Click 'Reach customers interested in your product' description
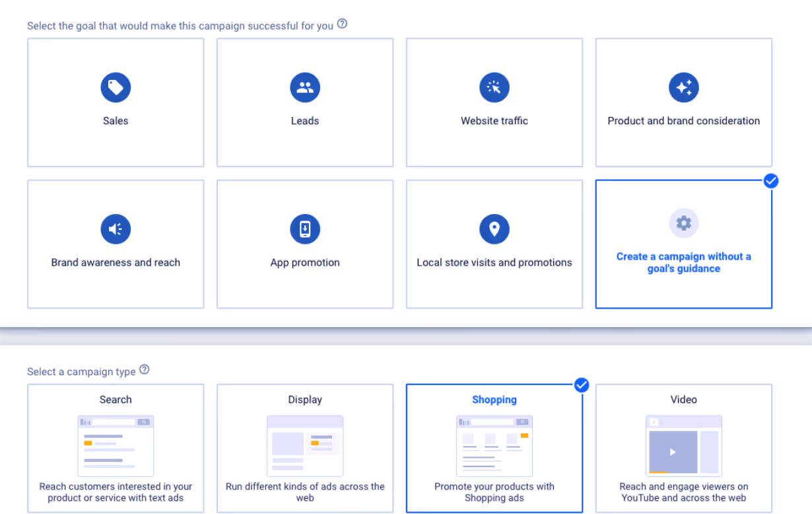This screenshot has height=514, width=812. 116,492
